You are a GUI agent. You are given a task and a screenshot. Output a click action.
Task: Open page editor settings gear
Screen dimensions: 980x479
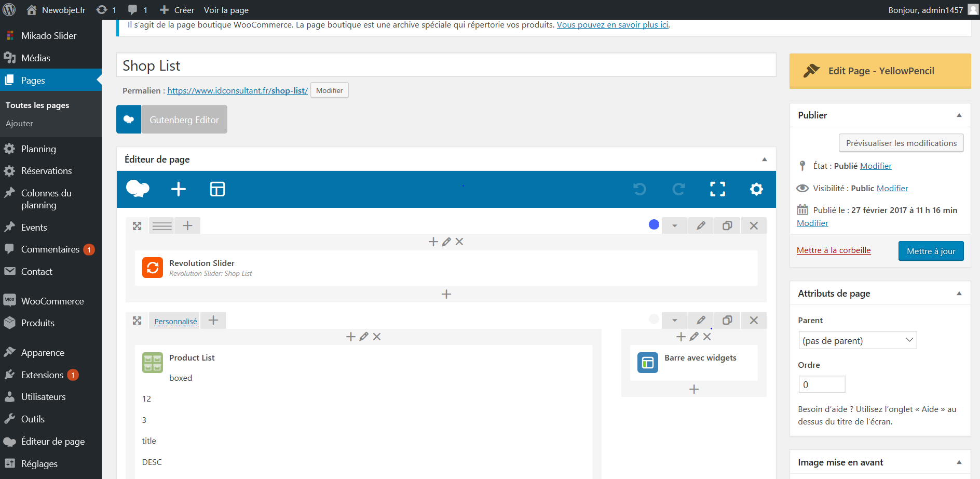[x=756, y=189]
